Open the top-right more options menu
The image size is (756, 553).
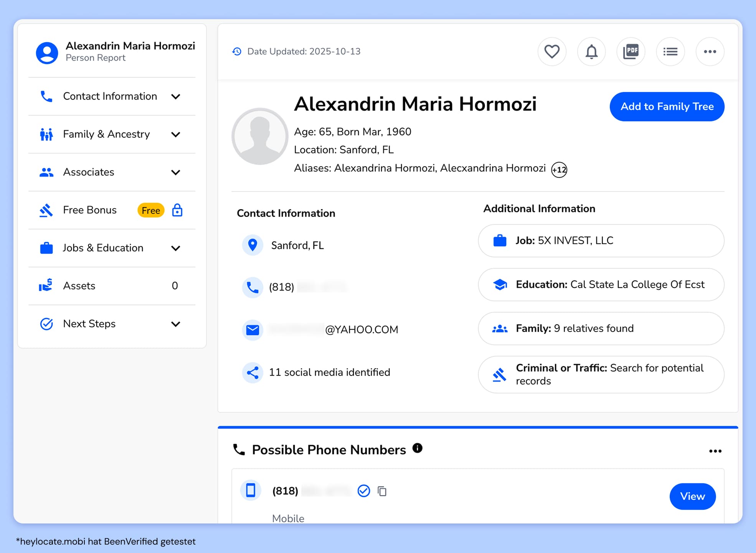coord(710,51)
